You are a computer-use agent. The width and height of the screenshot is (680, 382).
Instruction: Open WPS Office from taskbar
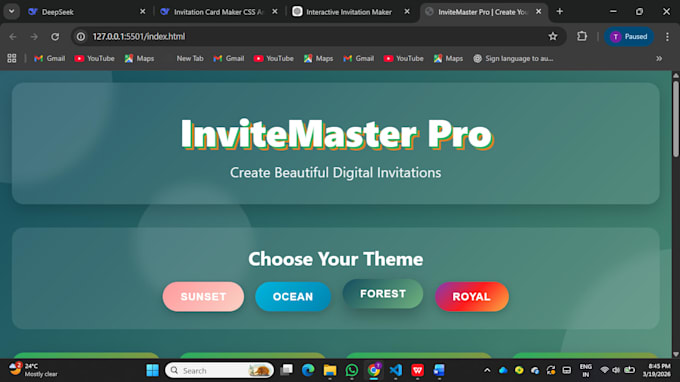coord(417,370)
